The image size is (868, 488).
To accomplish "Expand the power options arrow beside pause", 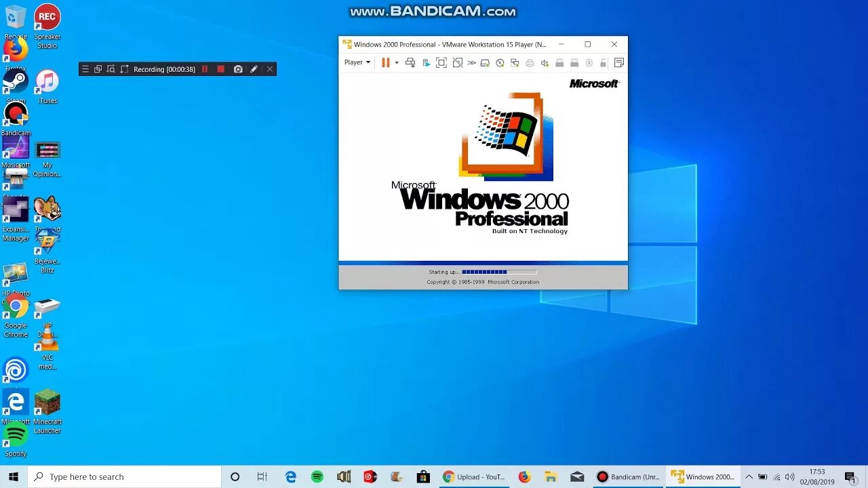I will pyautogui.click(x=397, y=62).
